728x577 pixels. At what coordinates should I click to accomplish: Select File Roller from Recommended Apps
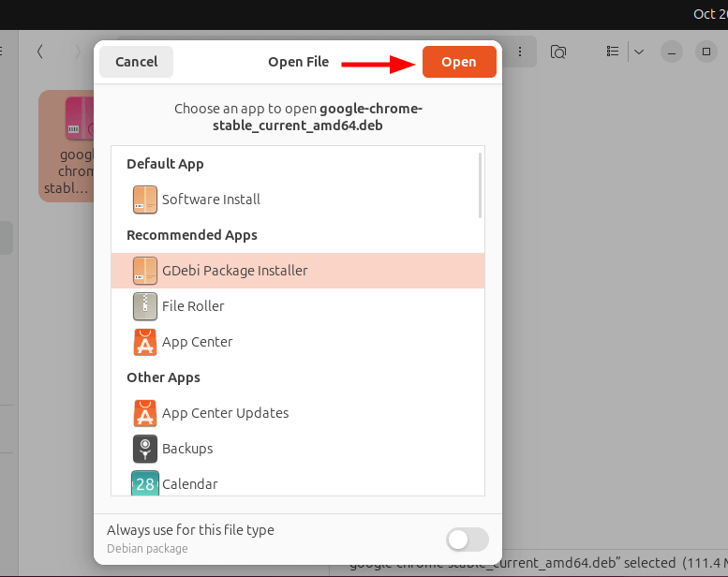click(193, 306)
